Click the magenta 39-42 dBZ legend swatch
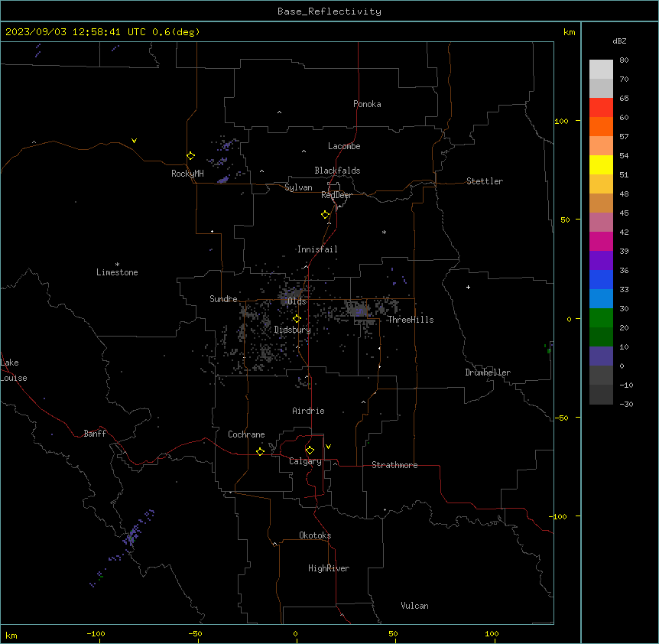This screenshot has height=644, width=659. tap(601, 242)
